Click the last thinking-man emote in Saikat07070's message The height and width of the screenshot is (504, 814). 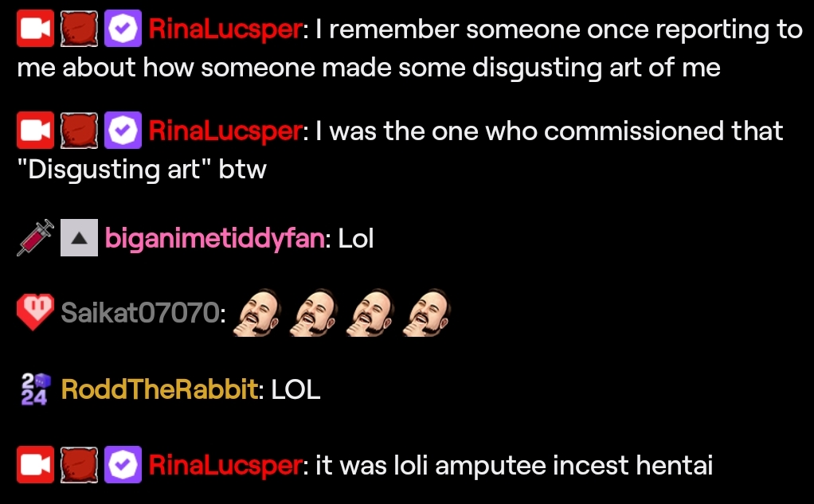tap(427, 312)
